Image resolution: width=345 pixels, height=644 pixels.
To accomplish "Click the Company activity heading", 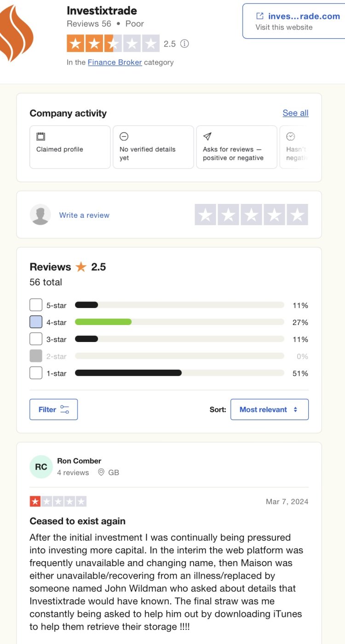I will (x=68, y=113).
